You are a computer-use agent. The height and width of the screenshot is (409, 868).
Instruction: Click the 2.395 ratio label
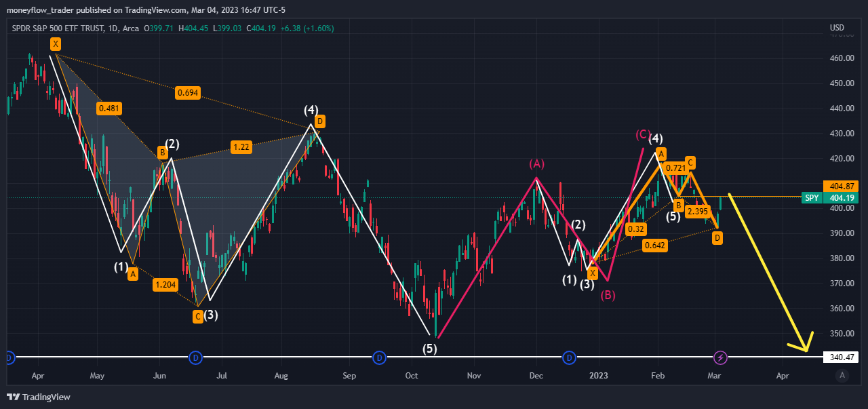point(697,212)
